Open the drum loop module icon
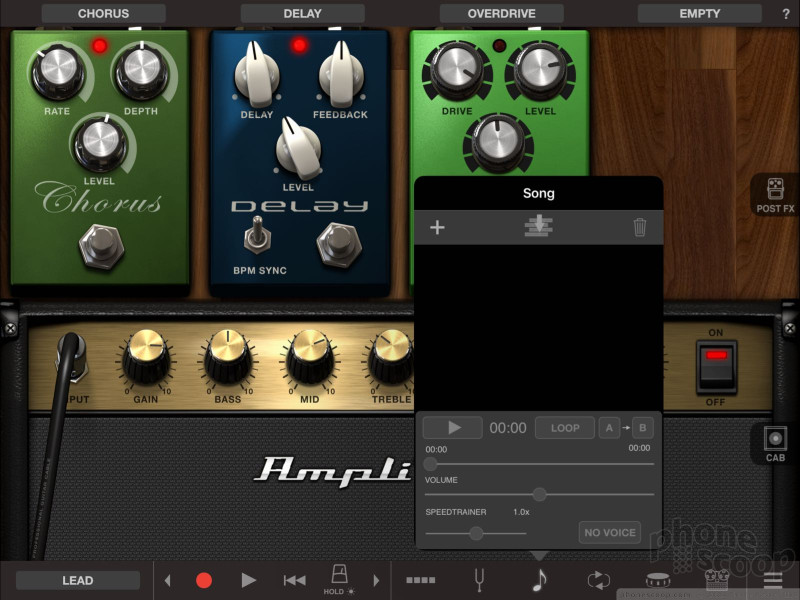 tap(658, 580)
